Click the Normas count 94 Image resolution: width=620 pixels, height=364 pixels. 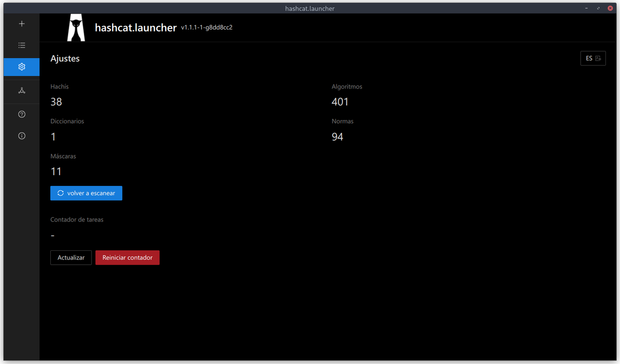[338, 137]
